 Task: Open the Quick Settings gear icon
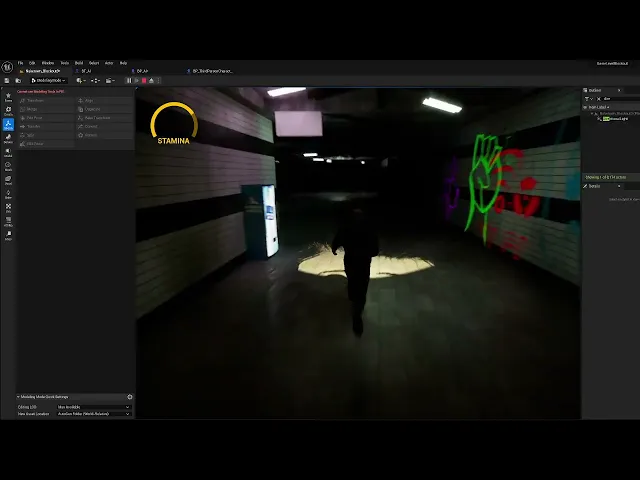pyautogui.click(x=130, y=397)
